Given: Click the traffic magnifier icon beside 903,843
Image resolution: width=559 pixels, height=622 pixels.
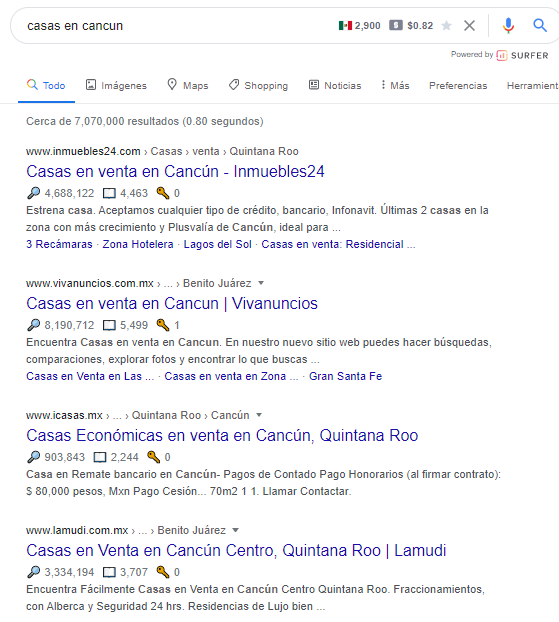Looking at the screenshot, I should click(33, 457).
